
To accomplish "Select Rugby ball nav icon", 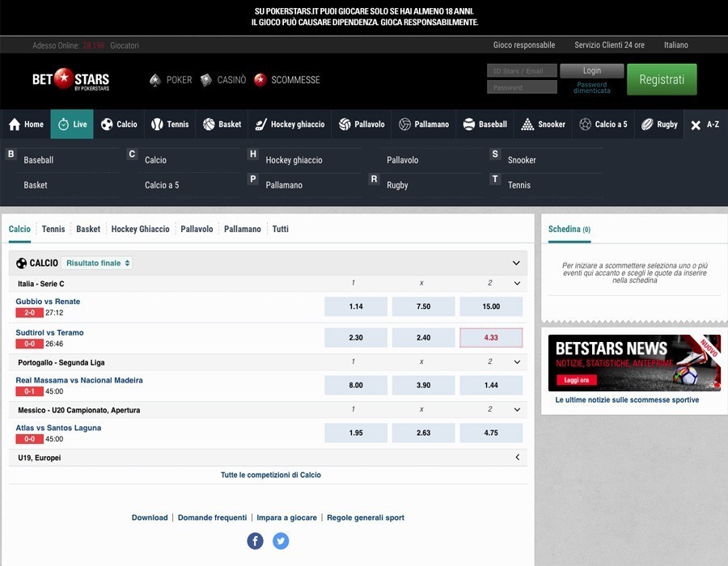I will point(647,125).
